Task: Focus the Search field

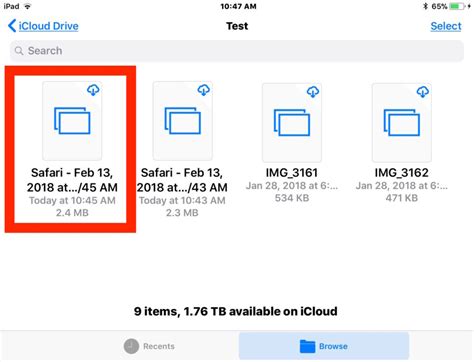Action: coord(237,51)
